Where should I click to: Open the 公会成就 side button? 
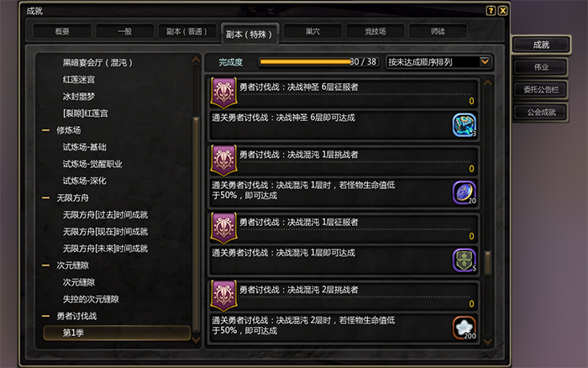[x=541, y=112]
